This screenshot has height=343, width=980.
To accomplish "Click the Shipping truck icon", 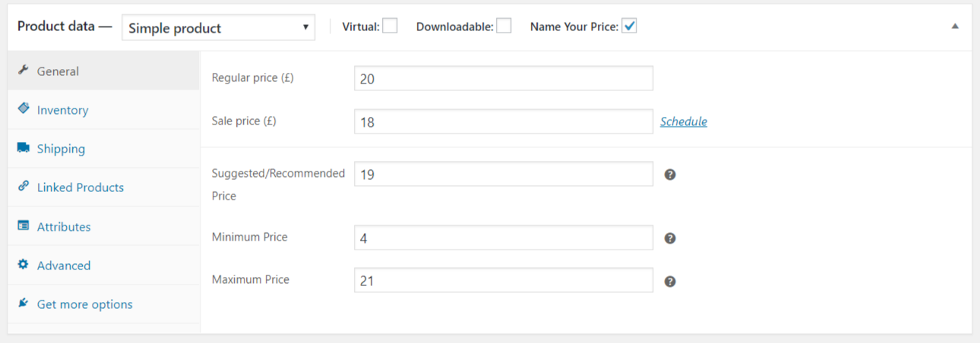I will (x=23, y=148).
